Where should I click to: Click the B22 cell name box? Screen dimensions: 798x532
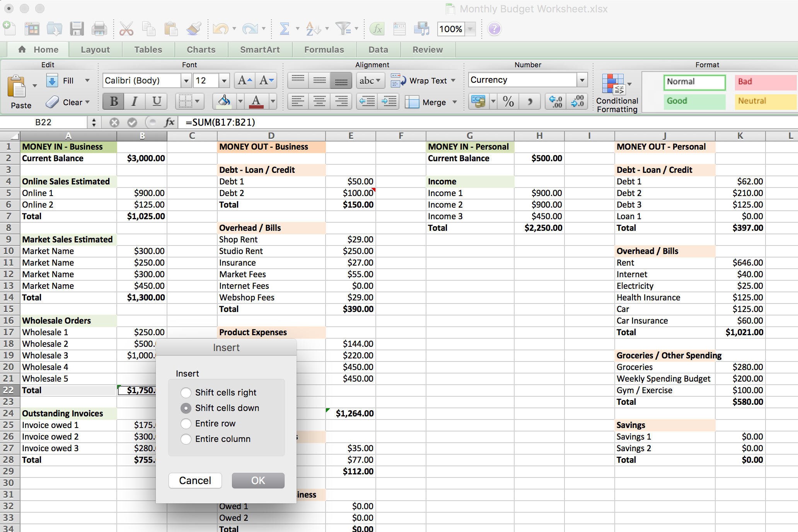coord(43,123)
